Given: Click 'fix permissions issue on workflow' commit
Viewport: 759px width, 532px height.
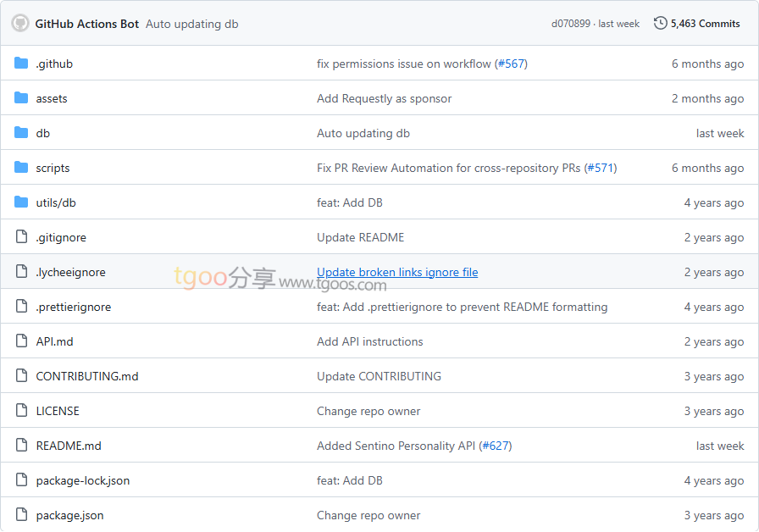Looking at the screenshot, I should coord(404,64).
